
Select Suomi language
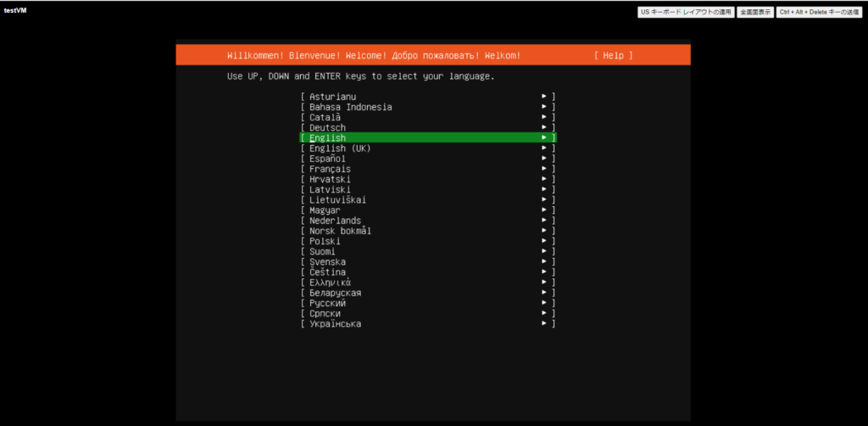pyautogui.click(x=428, y=251)
